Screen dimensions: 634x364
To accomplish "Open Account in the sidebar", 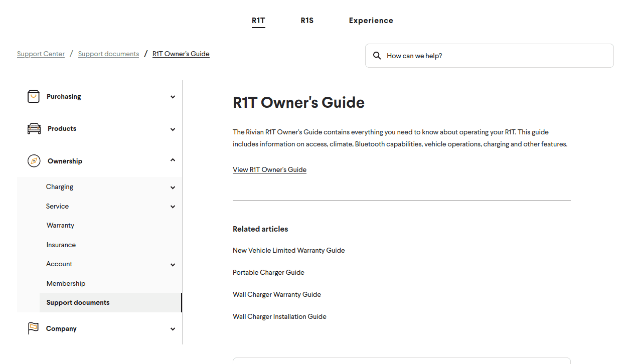I will [x=59, y=264].
